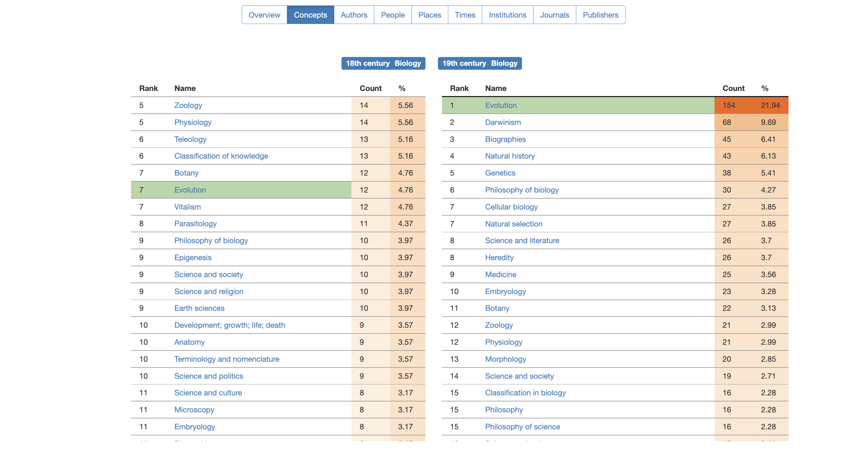
Task: Open the Institutions tab
Action: (x=507, y=15)
